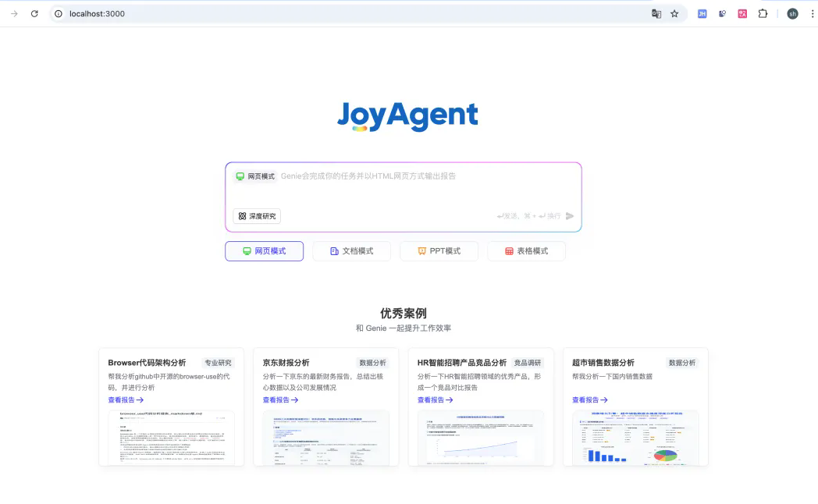The height and width of the screenshot is (504, 818).
Task: Click the Browser代码架构分析 report thumbnail
Action: click(x=171, y=438)
